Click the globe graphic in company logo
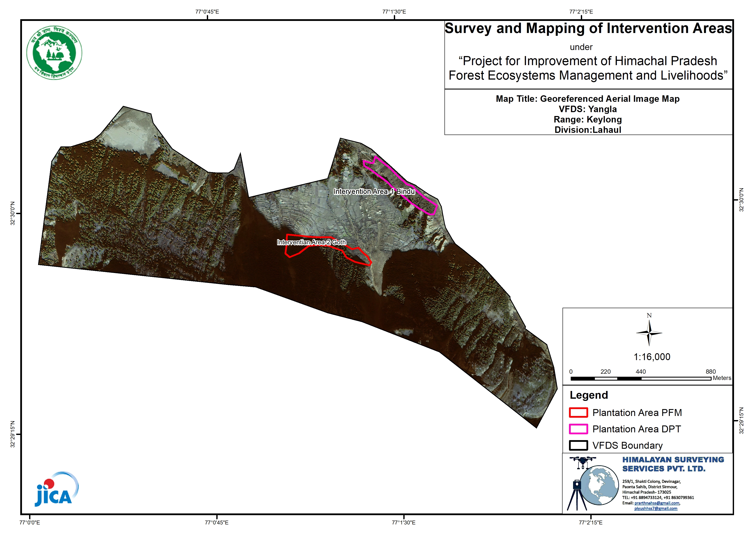 [x=599, y=485]
